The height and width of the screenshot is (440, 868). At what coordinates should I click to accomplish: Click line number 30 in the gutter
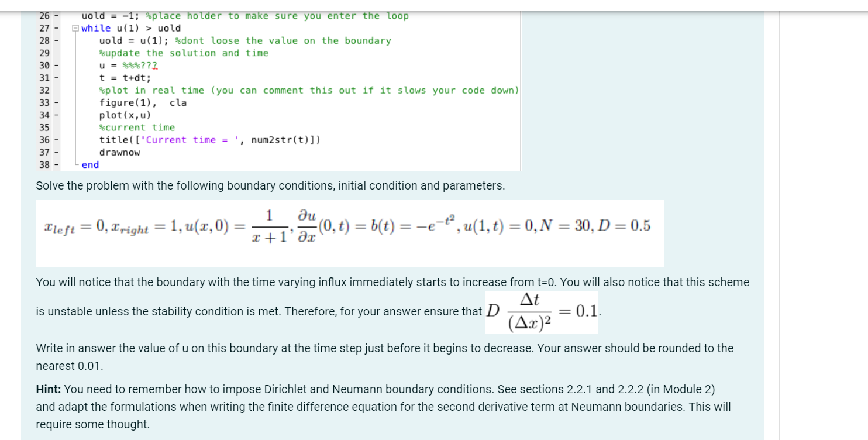click(45, 66)
